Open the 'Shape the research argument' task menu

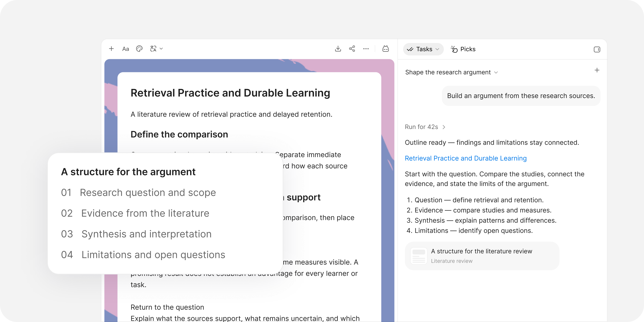point(452,72)
